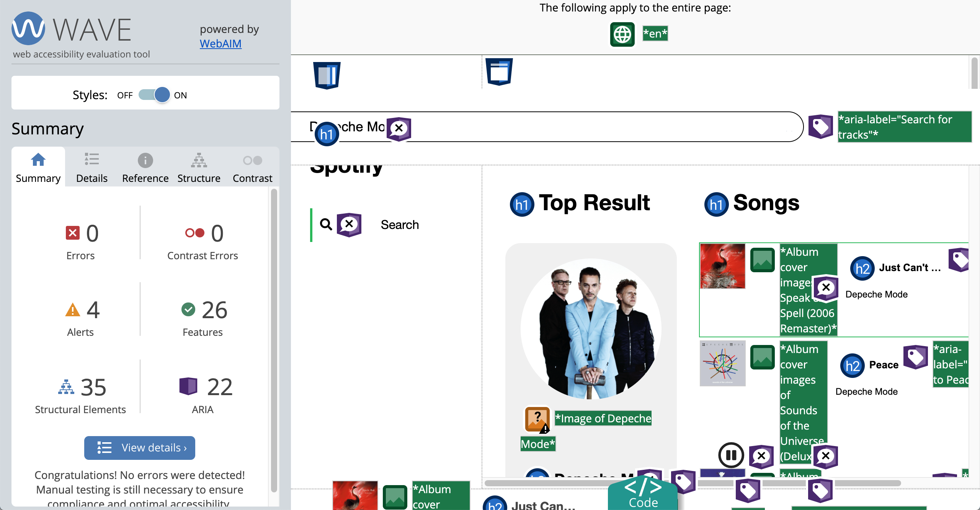Open the Reference tab
This screenshot has height=510, width=980.
145,167
